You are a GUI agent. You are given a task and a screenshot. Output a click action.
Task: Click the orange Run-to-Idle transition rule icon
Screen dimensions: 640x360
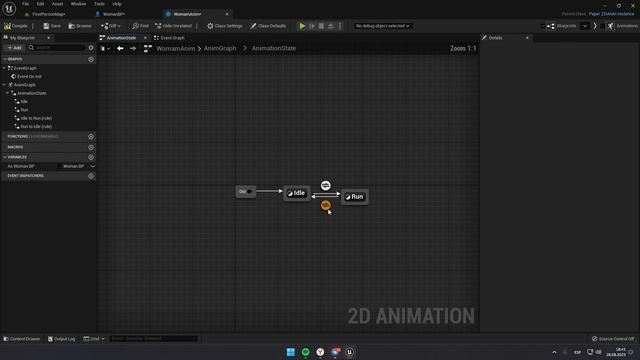325,205
